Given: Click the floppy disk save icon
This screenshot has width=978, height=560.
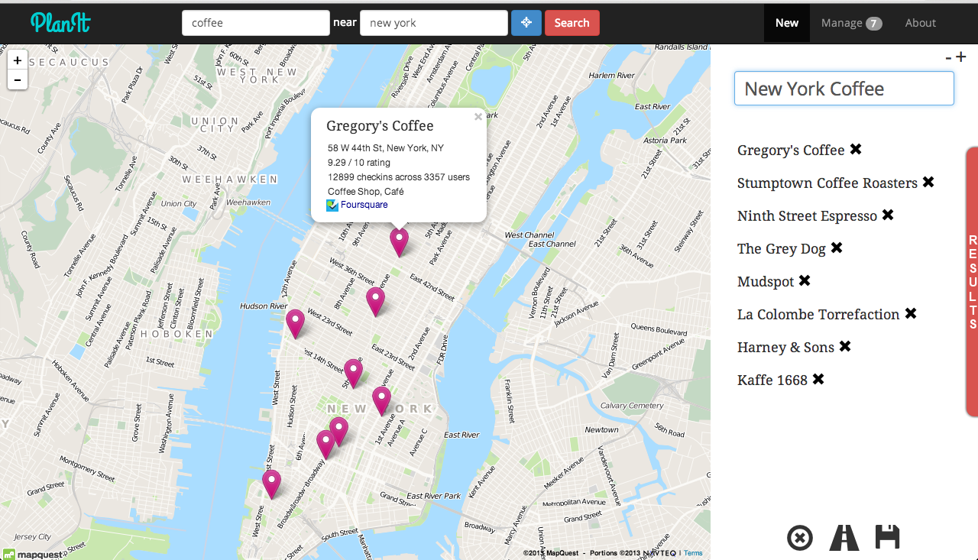Looking at the screenshot, I should click(x=887, y=537).
